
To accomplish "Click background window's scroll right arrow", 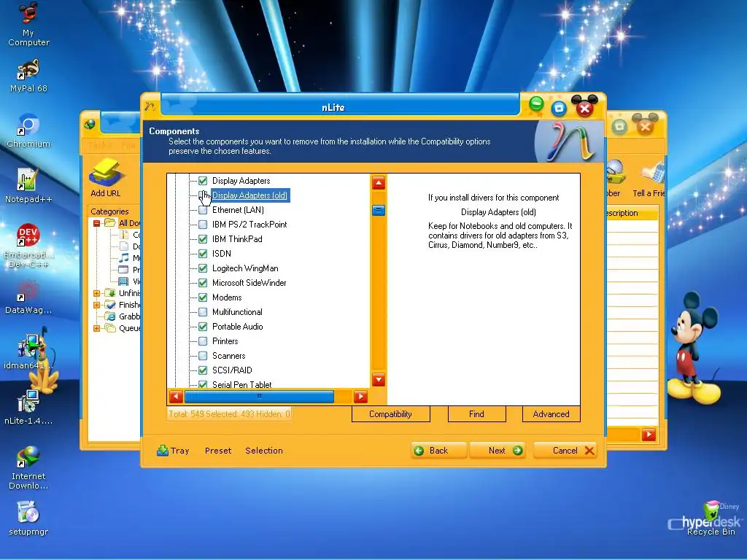I will coord(649,435).
